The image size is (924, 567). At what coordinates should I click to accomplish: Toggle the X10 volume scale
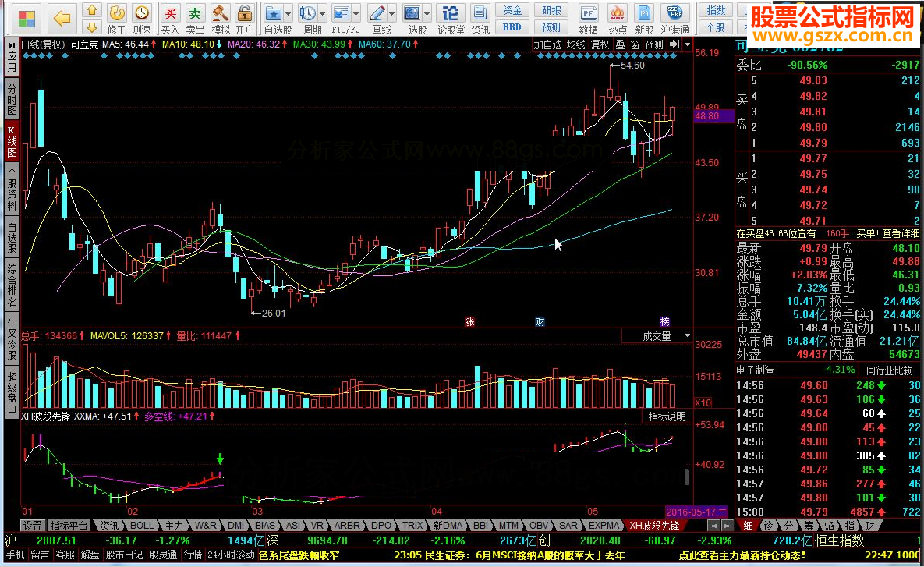pyautogui.click(x=703, y=403)
